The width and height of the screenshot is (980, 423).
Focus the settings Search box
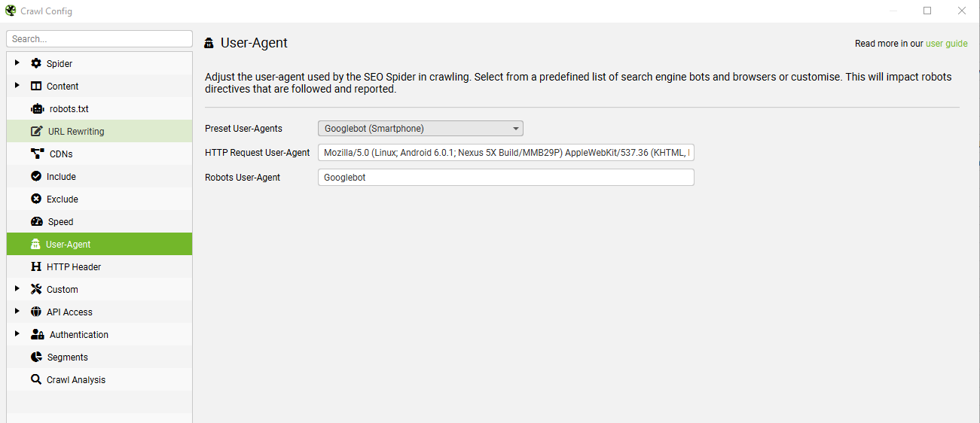pyautogui.click(x=99, y=39)
